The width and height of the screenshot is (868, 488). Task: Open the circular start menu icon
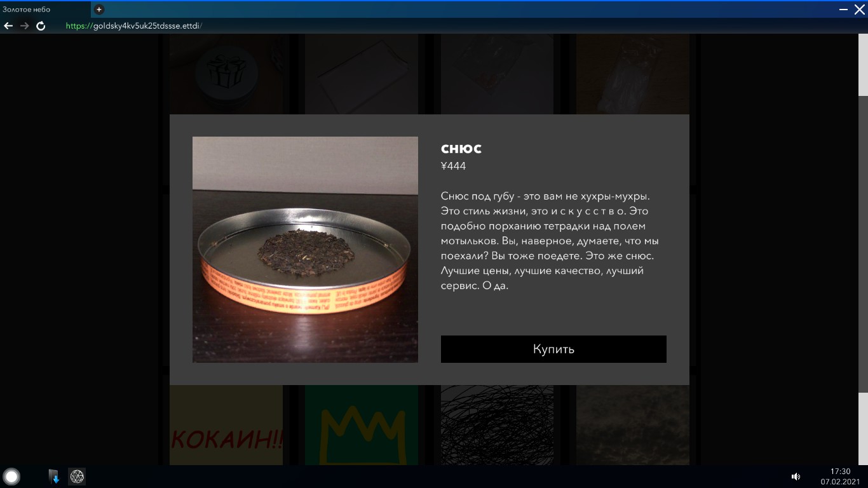pyautogui.click(x=12, y=477)
